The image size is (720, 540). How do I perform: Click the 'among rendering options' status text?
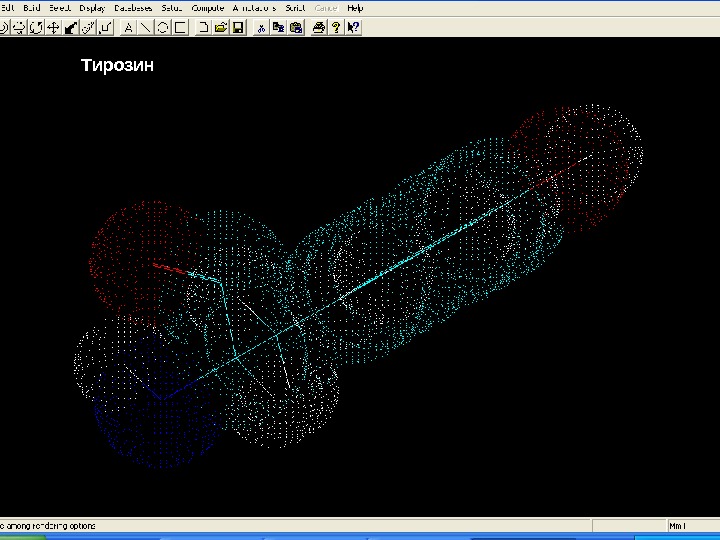click(x=51, y=526)
